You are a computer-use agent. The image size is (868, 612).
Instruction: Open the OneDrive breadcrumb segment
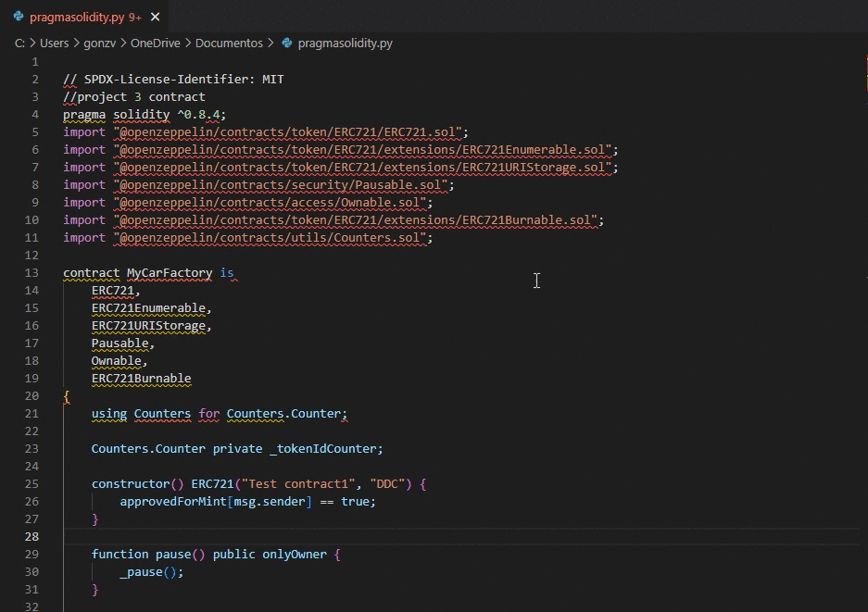(x=155, y=44)
